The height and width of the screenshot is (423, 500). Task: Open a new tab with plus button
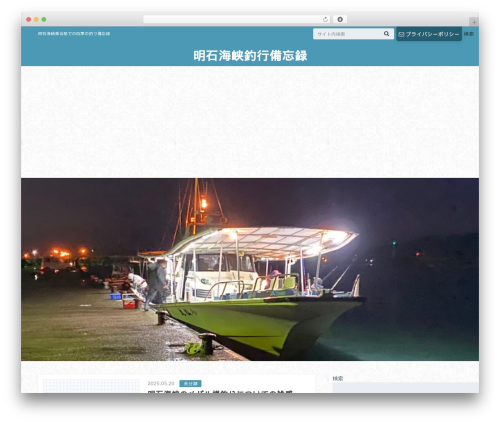tap(474, 22)
